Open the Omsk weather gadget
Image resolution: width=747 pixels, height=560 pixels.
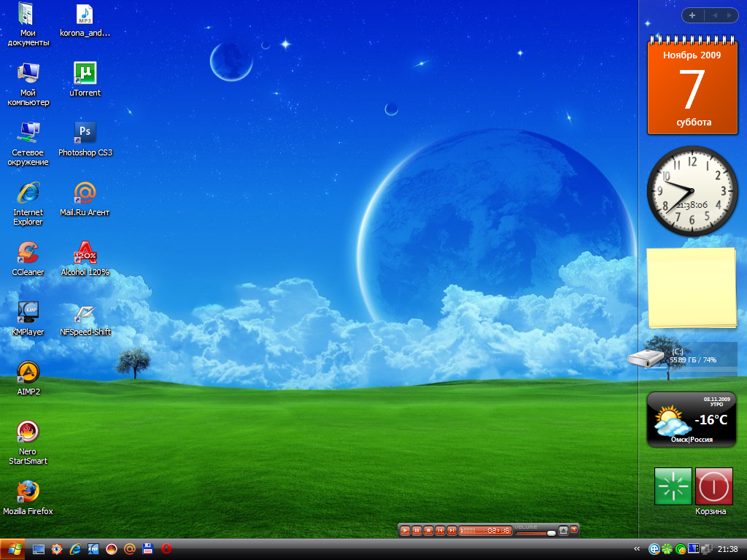[x=691, y=419]
